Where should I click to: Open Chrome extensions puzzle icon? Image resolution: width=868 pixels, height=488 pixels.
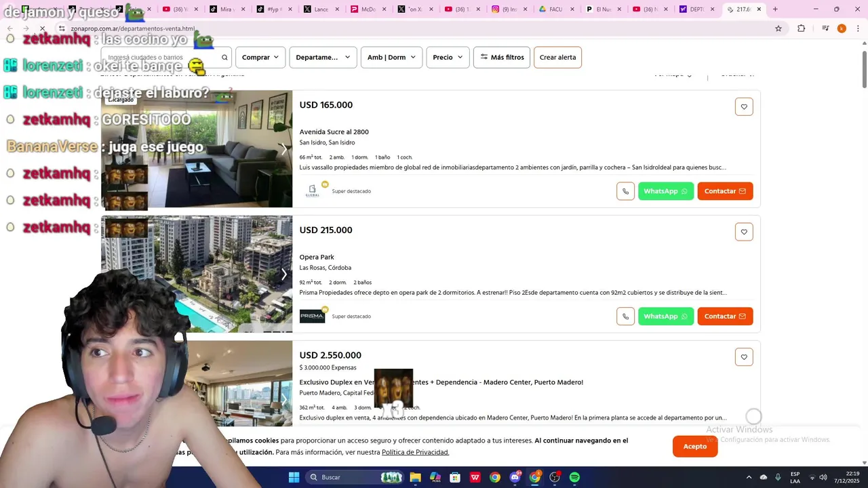[x=802, y=28]
